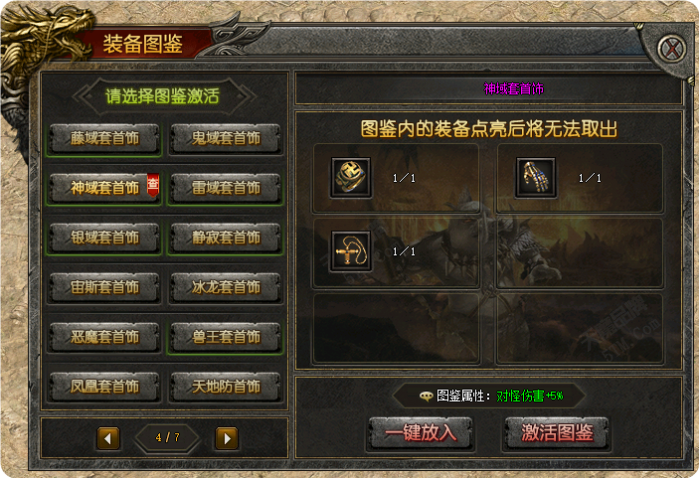Click the 一键放入 button
Image resolution: width=699 pixels, height=478 pixels.
[420, 433]
